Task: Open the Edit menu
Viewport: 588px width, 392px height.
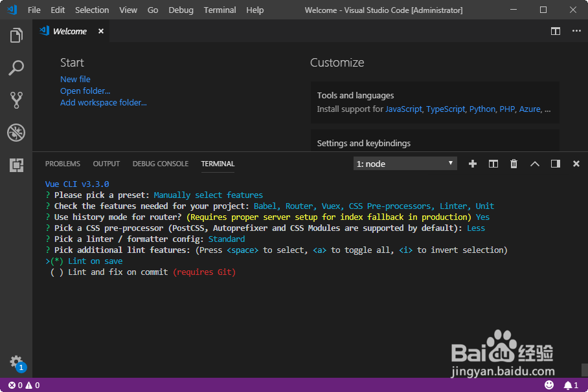Action: [x=58, y=10]
